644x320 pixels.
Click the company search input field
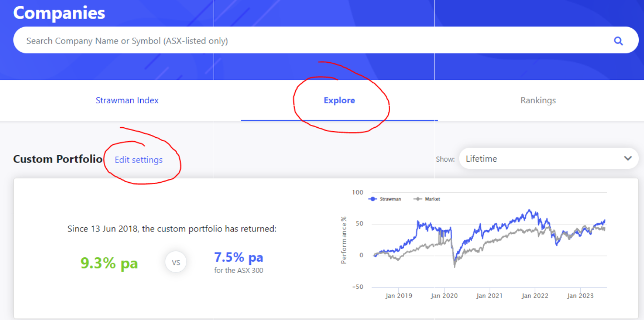[287, 40]
